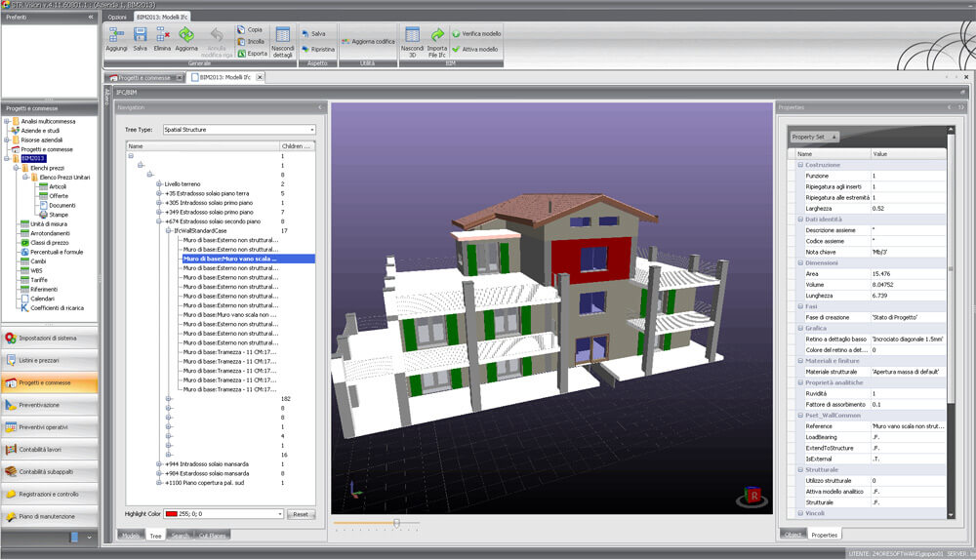
Task: Click the Importa File Ifc icon
Action: (x=437, y=35)
